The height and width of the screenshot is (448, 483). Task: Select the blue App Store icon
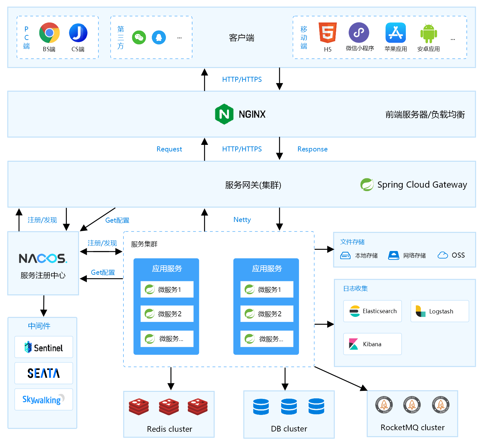396,32
